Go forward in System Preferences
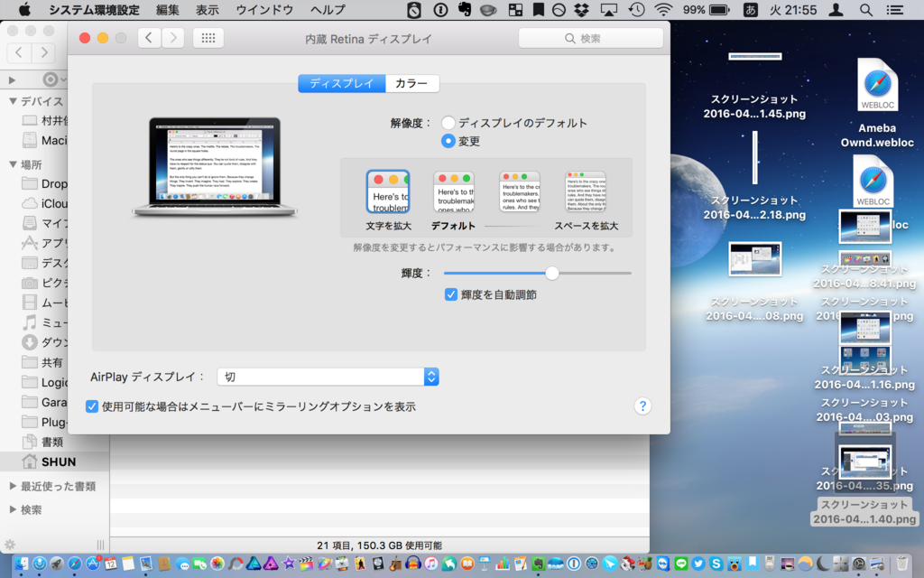Viewport: 924px width, 578px height. pyautogui.click(x=172, y=38)
